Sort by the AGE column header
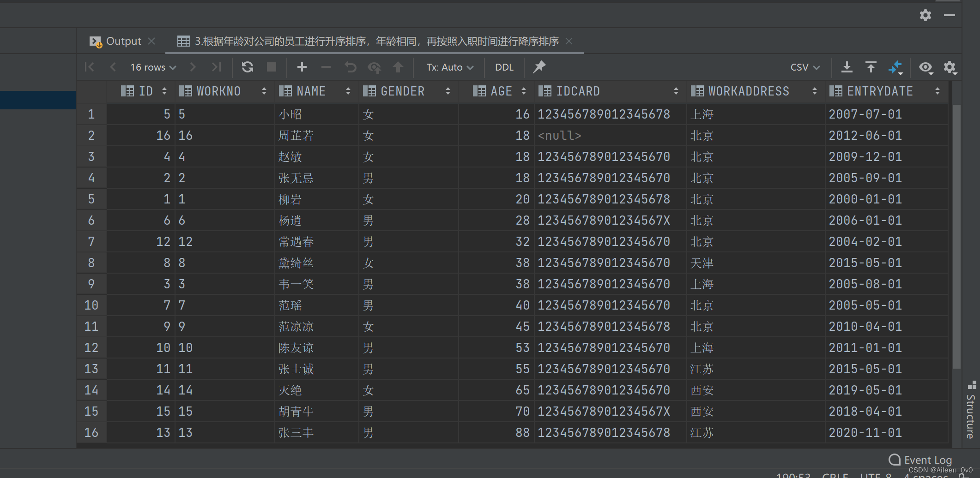This screenshot has width=980, height=478. pos(496,91)
